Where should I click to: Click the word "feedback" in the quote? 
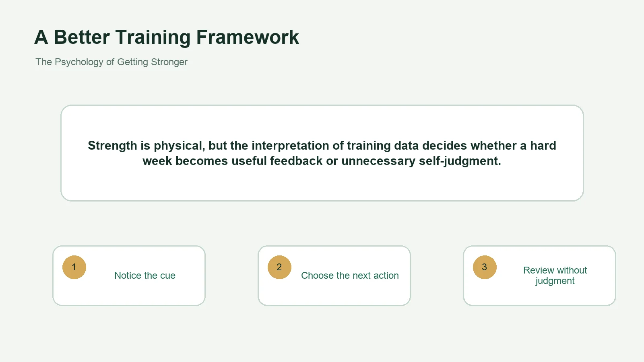pyautogui.click(x=296, y=161)
